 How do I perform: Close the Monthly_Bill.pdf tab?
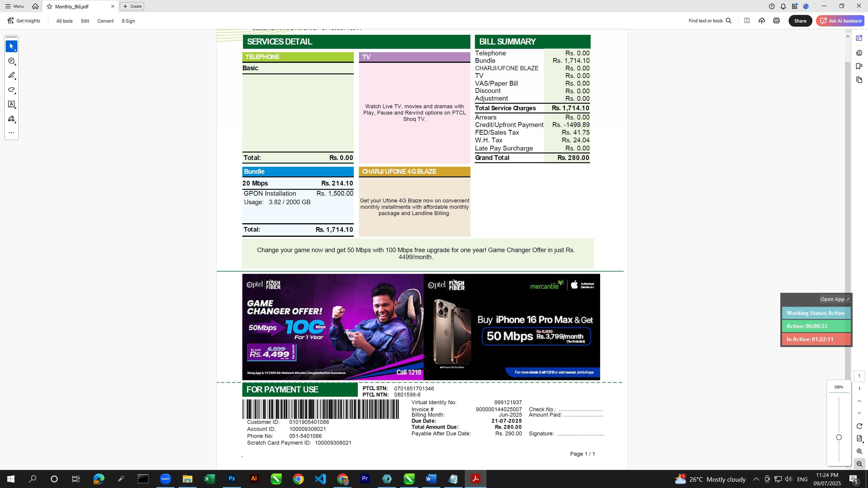(113, 6)
